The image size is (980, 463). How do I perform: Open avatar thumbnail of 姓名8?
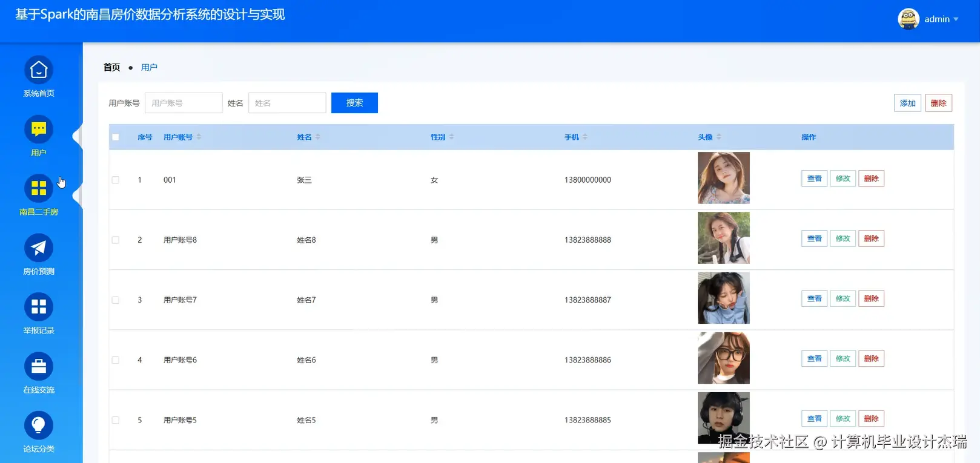pos(724,238)
